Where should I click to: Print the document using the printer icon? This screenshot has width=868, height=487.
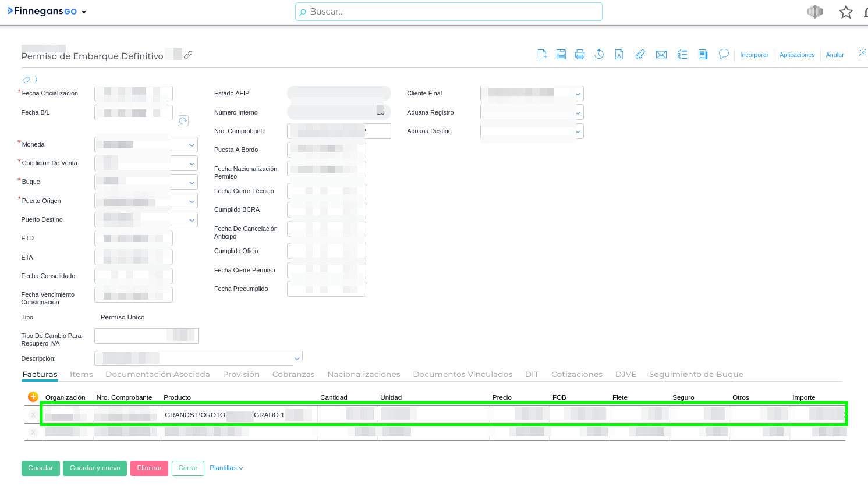point(579,55)
